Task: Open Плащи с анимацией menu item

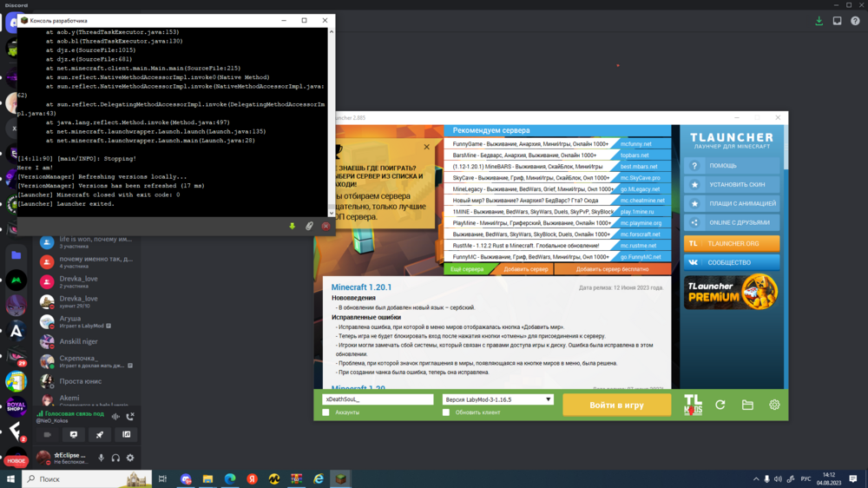Action: click(732, 203)
